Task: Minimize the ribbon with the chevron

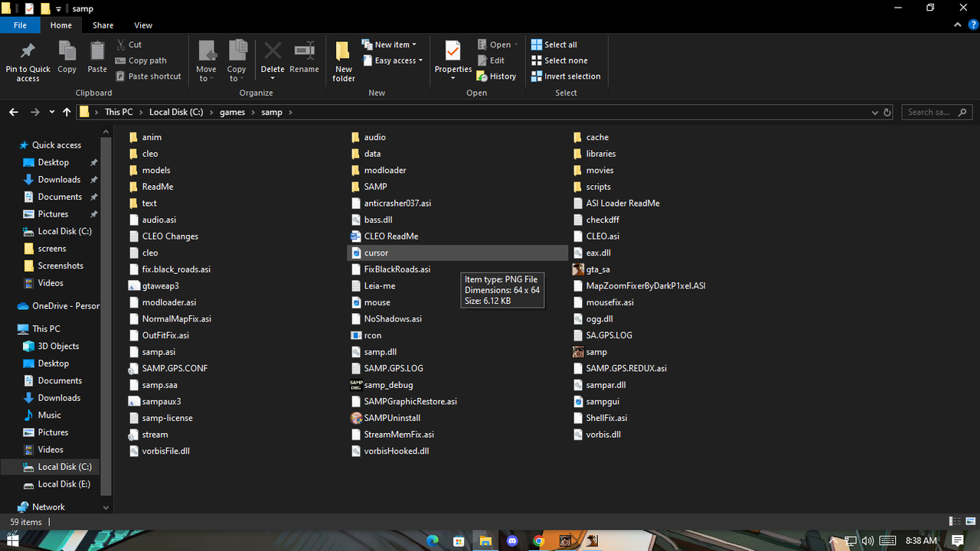Action: click(958, 25)
